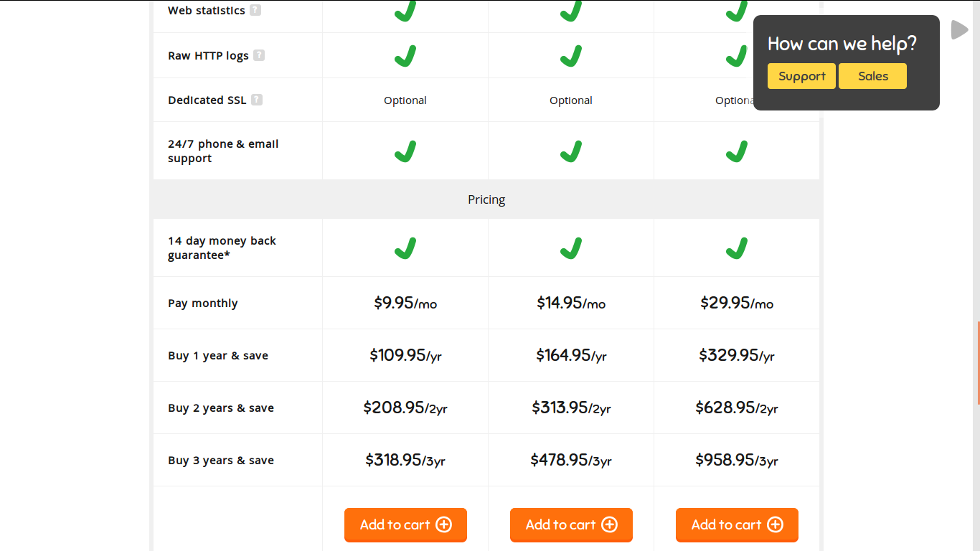This screenshot has height=551, width=980.
Task: Click the first column's Raw HTTP logs checkmark
Action: 405,56
